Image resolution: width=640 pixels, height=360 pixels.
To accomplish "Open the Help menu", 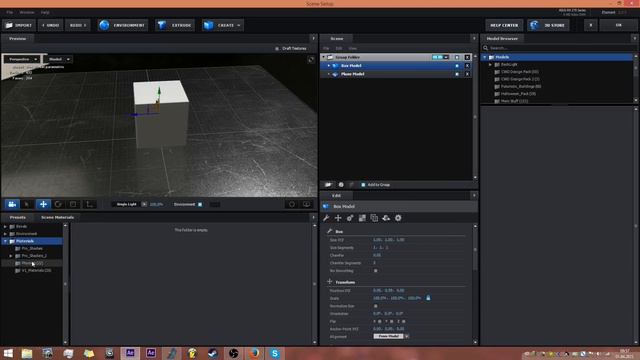I will (45, 12).
